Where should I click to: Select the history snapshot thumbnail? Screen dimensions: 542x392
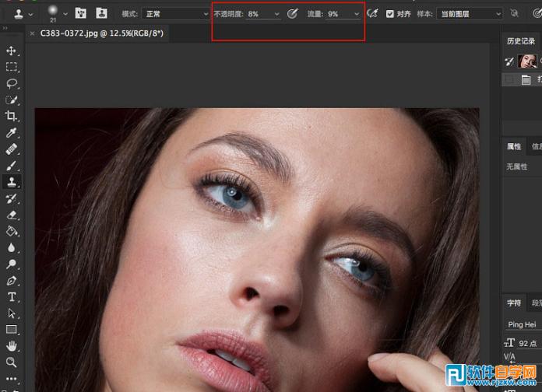coord(528,61)
